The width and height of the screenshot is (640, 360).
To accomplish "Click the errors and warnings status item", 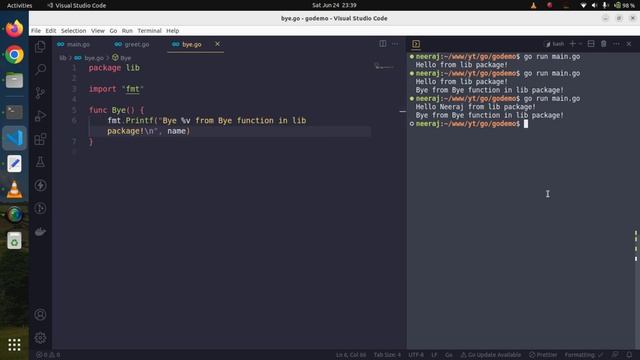I will coord(49,355).
